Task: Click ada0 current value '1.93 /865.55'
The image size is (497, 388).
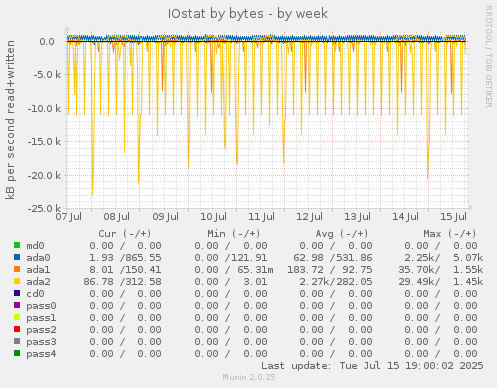Action: pyautogui.click(x=125, y=258)
